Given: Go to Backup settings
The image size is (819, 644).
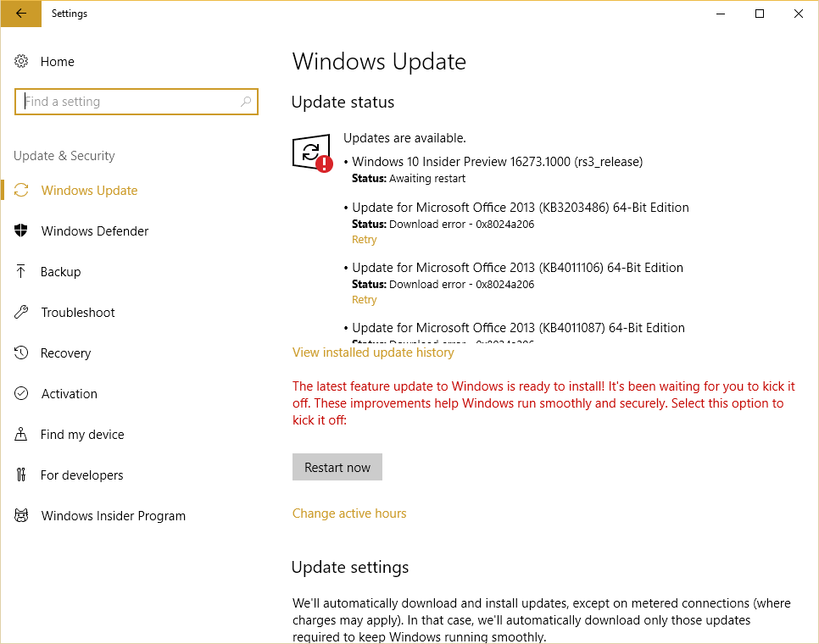Looking at the screenshot, I should pos(60,272).
